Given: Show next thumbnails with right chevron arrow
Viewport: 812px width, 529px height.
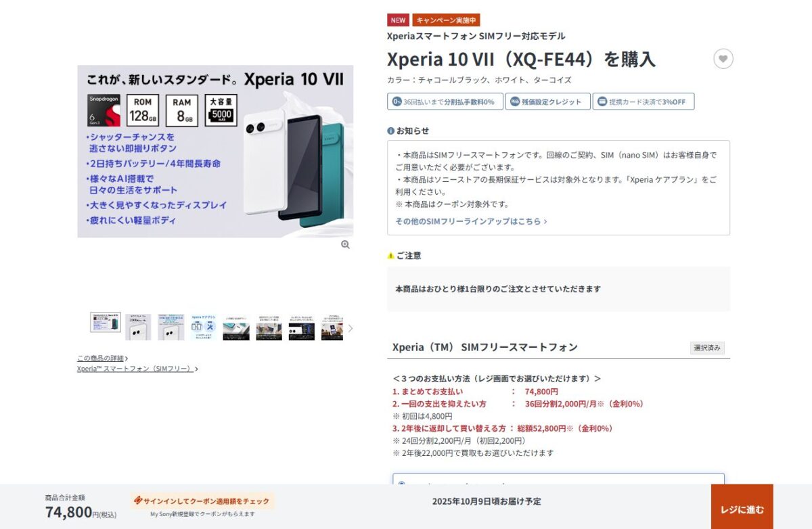Looking at the screenshot, I should tap(351, 328).
